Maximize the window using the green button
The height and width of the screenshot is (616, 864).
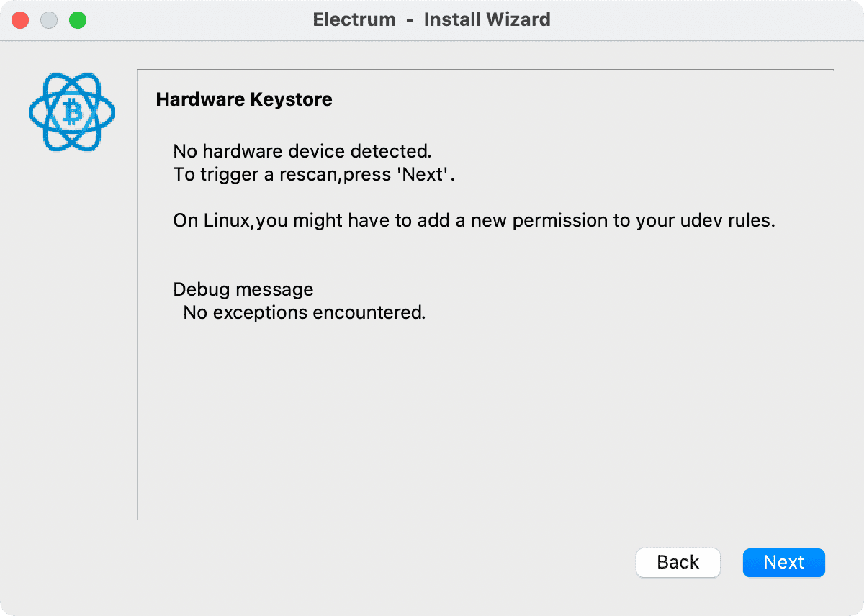pyautogui.click(x=78, y=20)
